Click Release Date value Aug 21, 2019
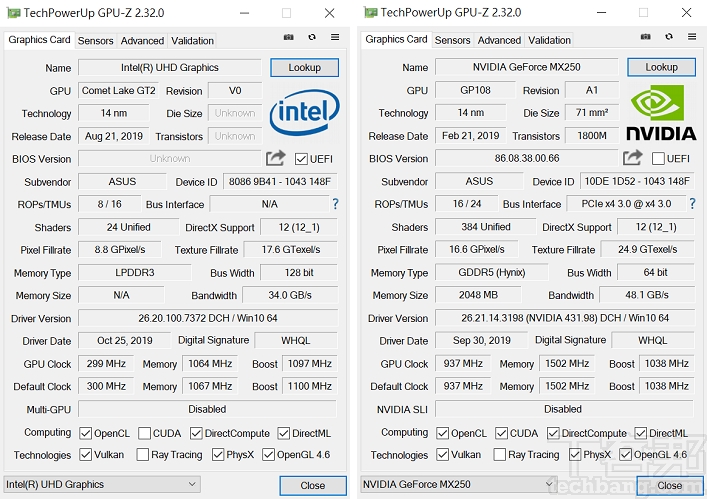 pos(114,136)
